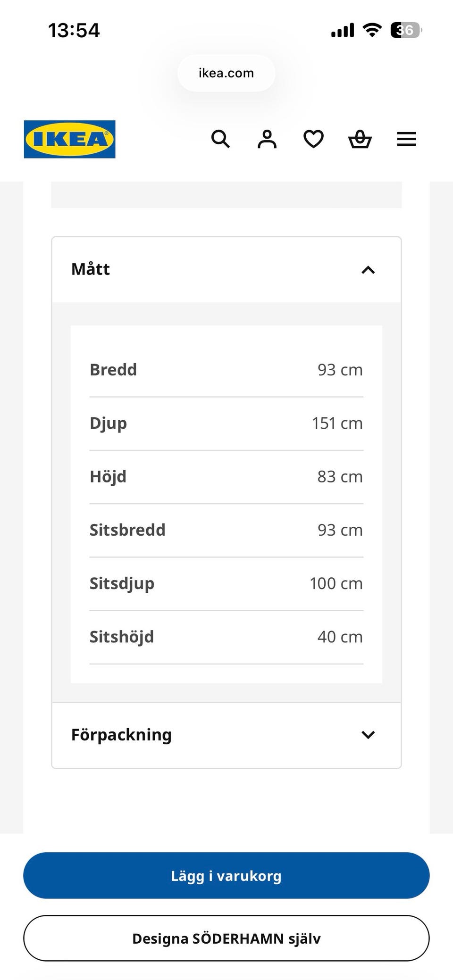Open the user account profile icon
The height and width of the screenshot is (980, 453).
point(267,139)
